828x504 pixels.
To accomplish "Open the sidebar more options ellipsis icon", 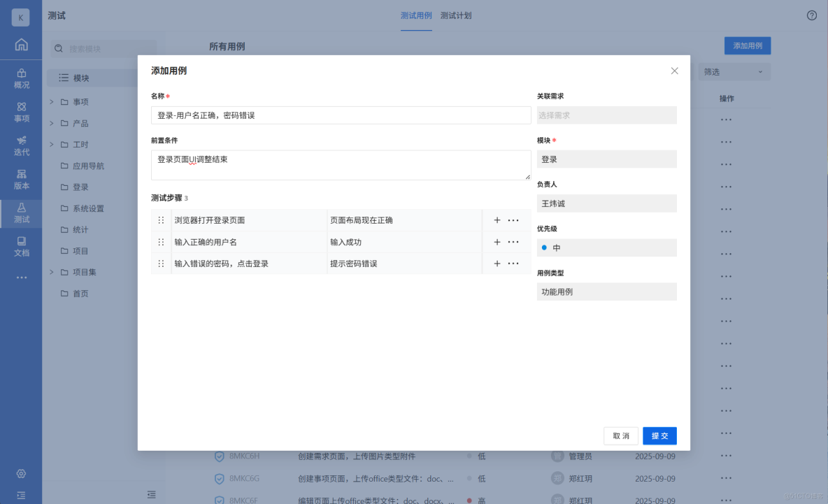I will coord(21,277).
